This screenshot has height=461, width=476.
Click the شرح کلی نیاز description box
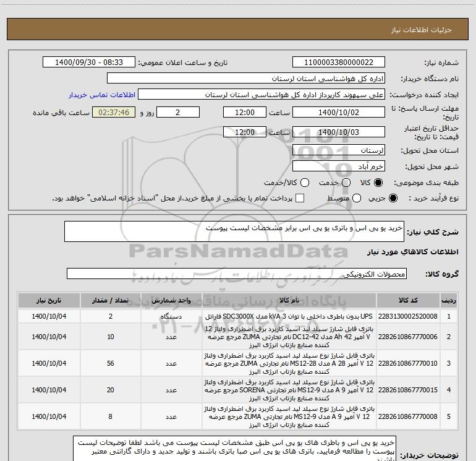pos(234,231)
